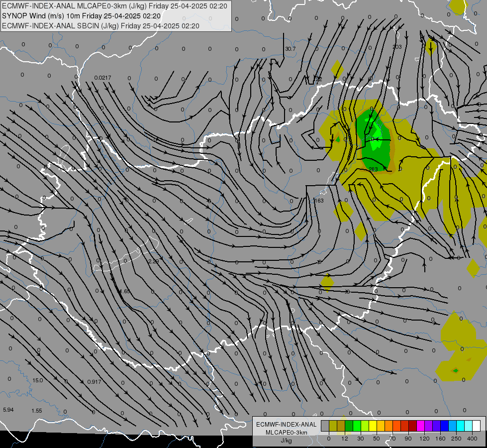Click the white-outlined lake in the map's southwest
Image resolution: width=487 pixels, height=448 pixels.
pos(126,254)
